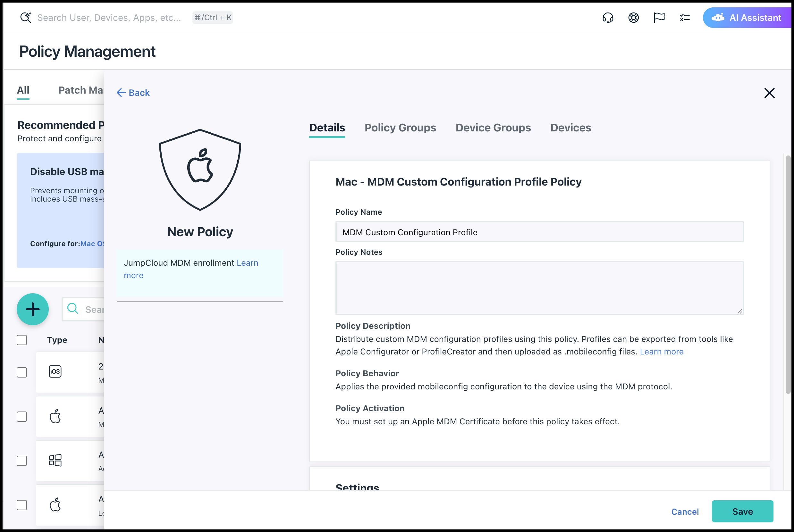794x532 pixels.
Task: Click the green plus add-policy button
Action: coord(33,309)
